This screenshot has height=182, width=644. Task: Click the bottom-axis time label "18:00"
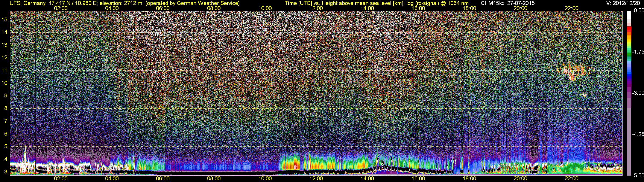(x=469, y=179)
